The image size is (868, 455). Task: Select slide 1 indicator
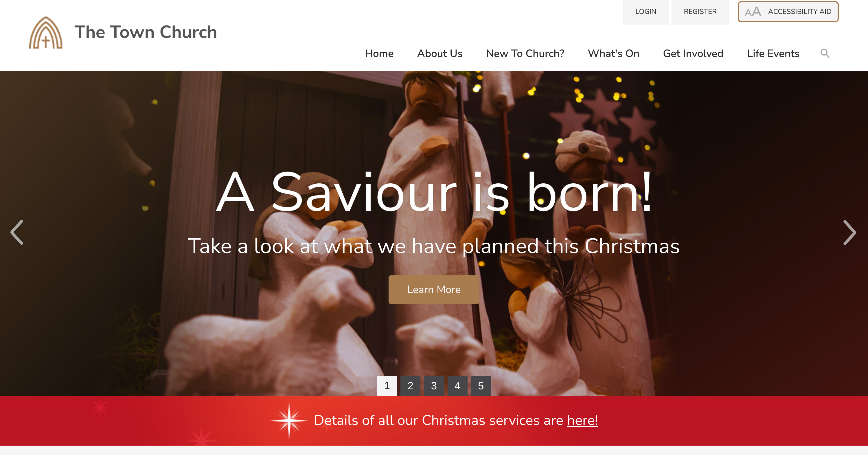pyautogui.click(x=387, y=386)
